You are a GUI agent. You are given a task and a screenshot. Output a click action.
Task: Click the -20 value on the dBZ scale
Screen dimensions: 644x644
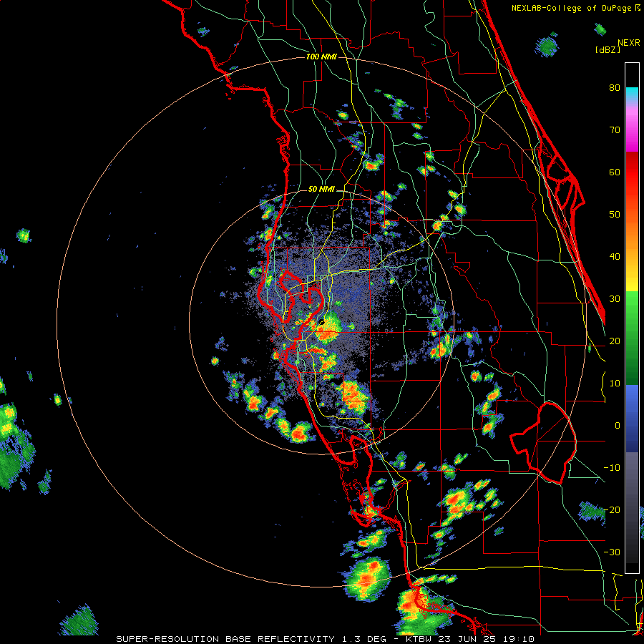click(612, 509)
